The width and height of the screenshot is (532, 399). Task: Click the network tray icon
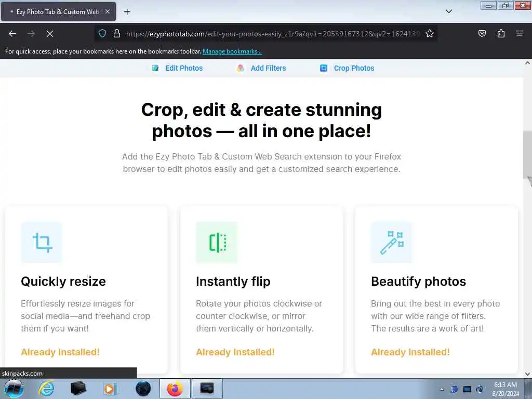pyautogui.click(x=467, y=390)
